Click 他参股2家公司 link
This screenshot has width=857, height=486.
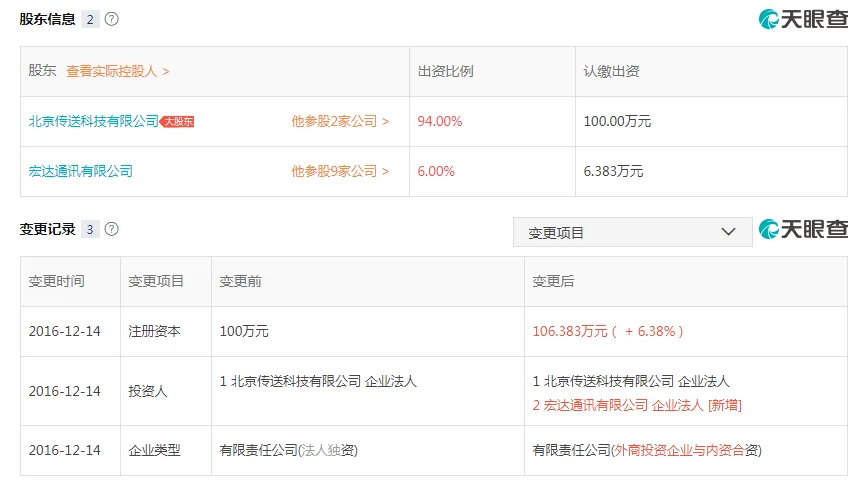pyautogui.click(x=340, y=121)
